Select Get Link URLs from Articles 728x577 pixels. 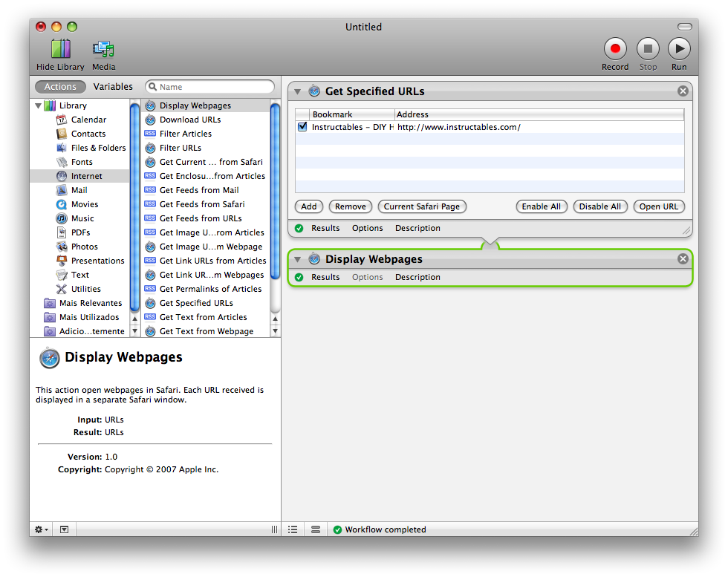coord(207,261)
